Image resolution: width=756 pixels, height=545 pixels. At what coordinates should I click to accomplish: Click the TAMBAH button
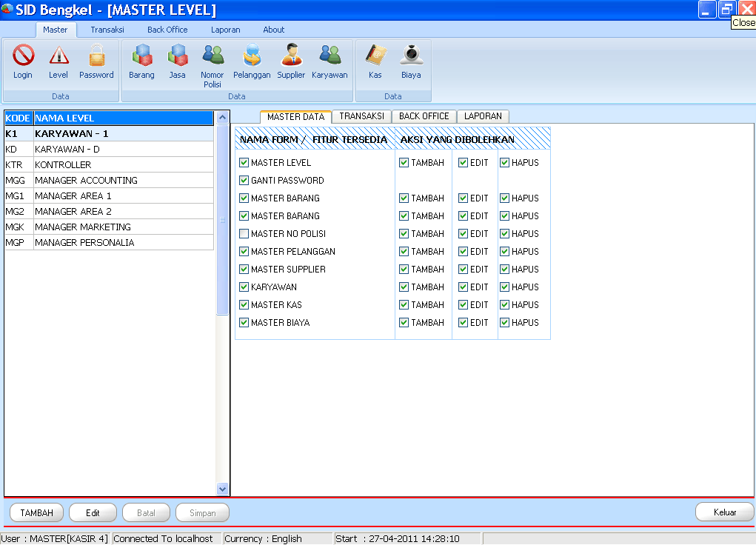click(36, 512)
